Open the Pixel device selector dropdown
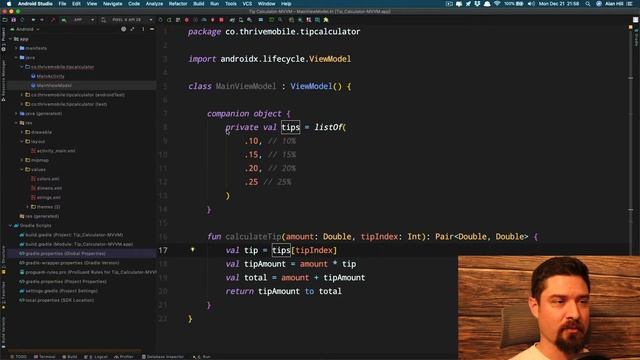This screenshot has width=640, height=360. [131, 20]
